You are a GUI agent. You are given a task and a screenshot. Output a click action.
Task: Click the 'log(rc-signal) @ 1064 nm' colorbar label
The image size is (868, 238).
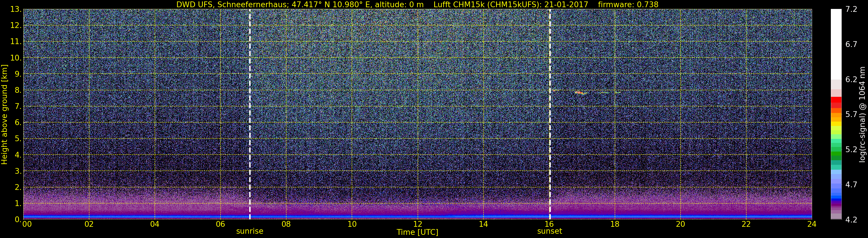point(863,114)
